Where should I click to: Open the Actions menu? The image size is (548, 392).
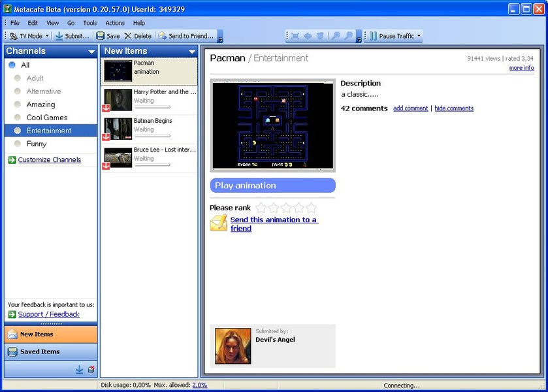[x=115, y=23]
